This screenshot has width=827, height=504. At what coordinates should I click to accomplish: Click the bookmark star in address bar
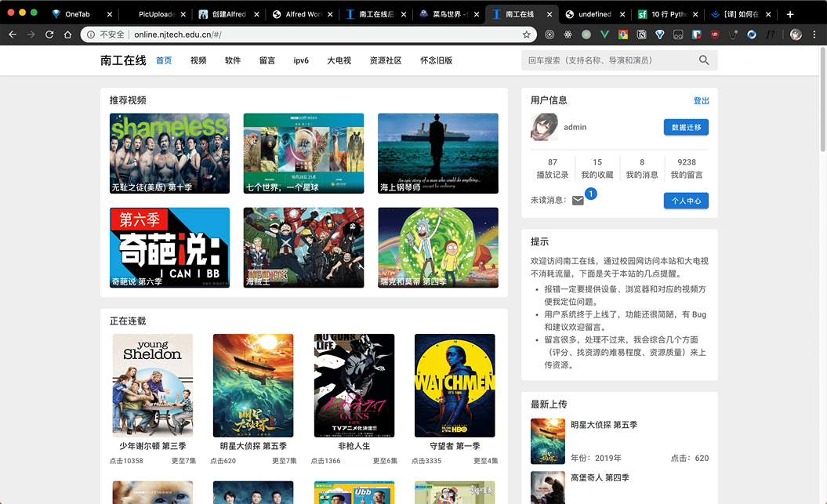[x=527, y=34]
